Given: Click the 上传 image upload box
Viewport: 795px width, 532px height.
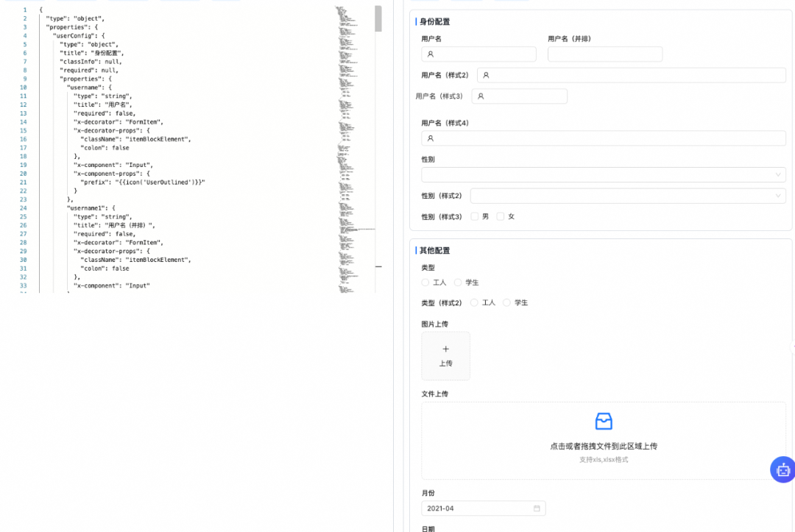Looking at the screenshot, I should (x=445, y=356).
